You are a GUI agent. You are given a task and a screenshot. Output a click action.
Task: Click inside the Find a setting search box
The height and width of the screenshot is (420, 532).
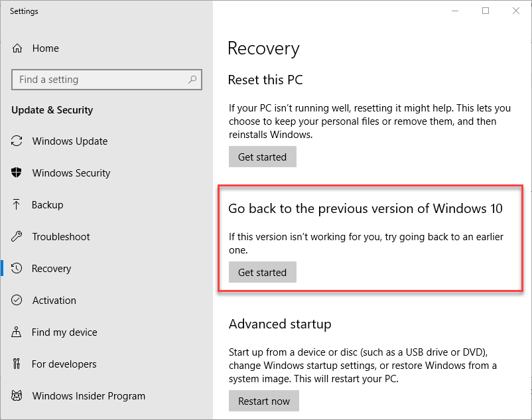[x=100, y=80]
